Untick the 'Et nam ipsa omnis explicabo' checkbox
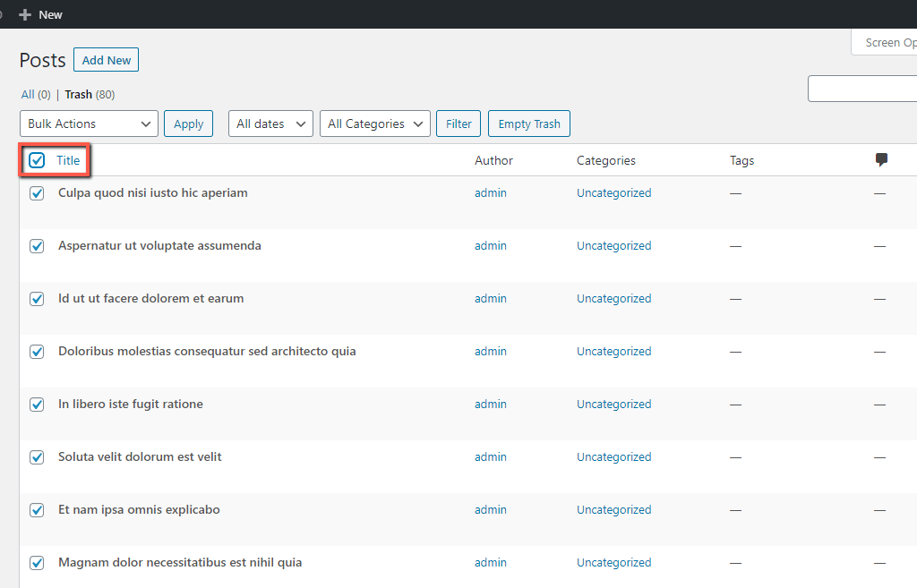 click(x=37, y=510)
